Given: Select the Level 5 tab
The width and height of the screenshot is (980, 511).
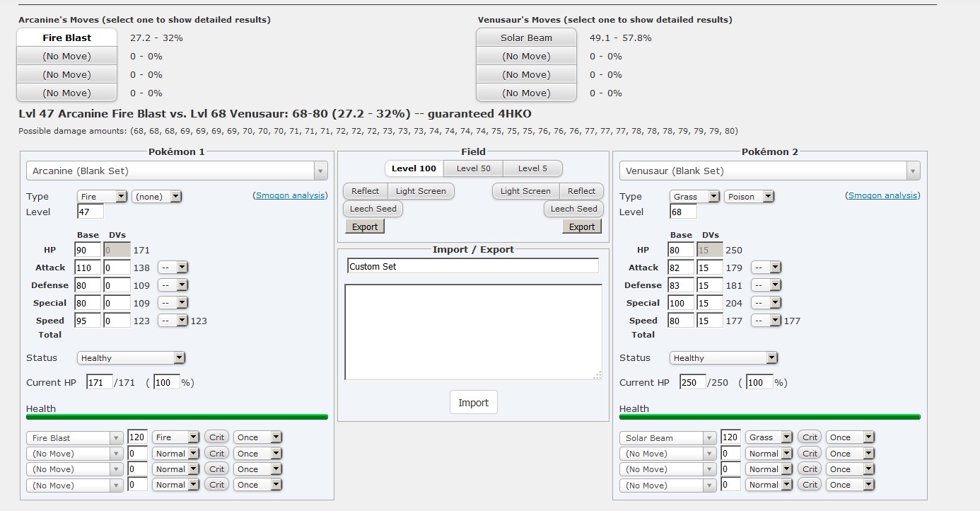Looking at the screenshot, I should click(x=532, y=168).
